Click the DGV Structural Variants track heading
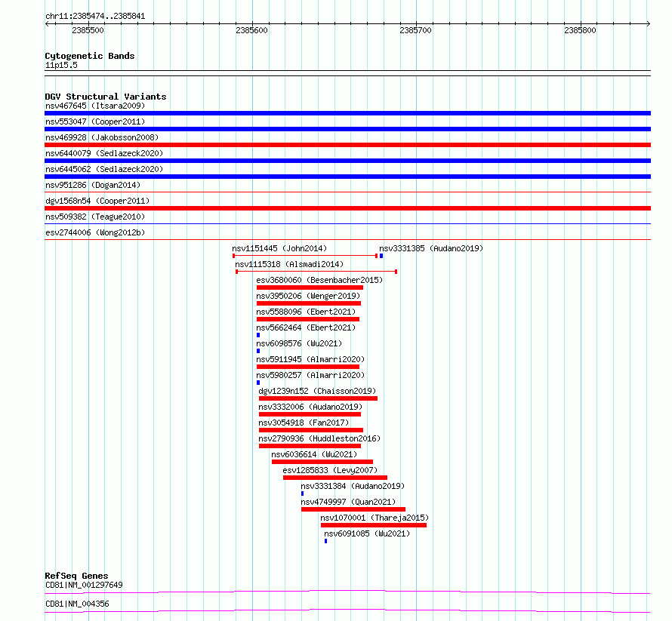Viewport: 672px width, 621px height. tap(106, 97)
